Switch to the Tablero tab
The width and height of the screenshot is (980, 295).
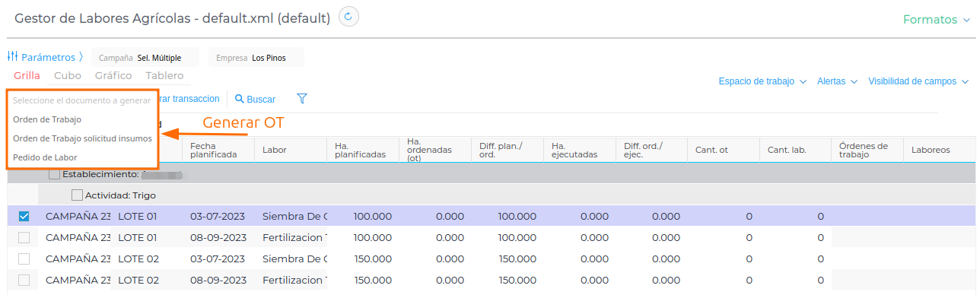tap(164, 75)
